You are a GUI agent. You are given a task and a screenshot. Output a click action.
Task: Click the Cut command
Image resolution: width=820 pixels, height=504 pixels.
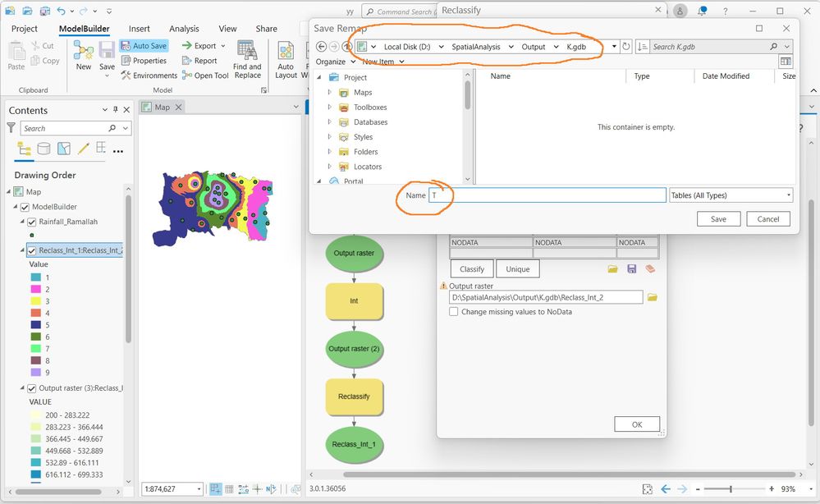(43, 46)
